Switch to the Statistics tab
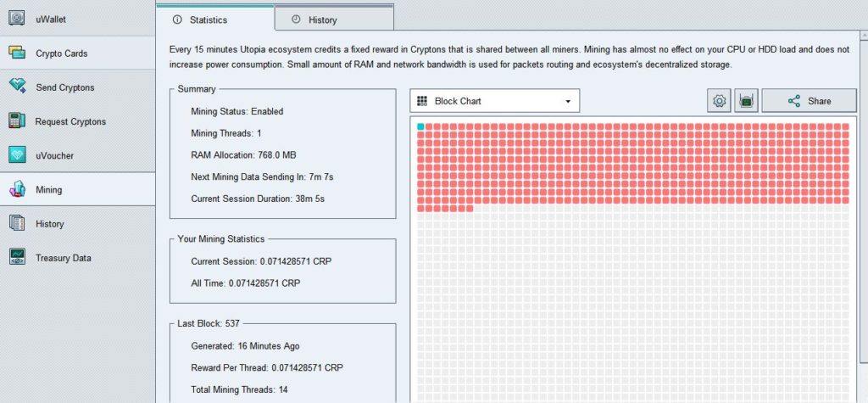Screen dimensions: 868x403 pyautogui.click(x=215, y=18)
